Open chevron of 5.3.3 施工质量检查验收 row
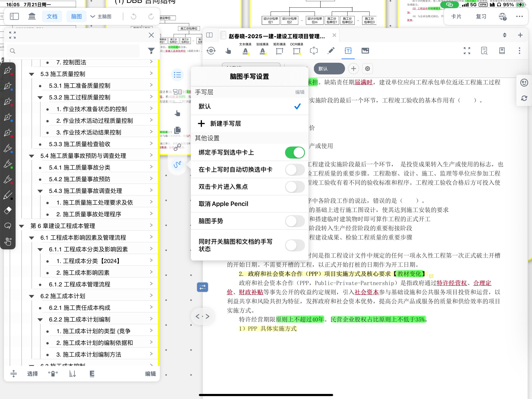The height and width of the screenshot is (399, 532). click(x=151, y=143)
